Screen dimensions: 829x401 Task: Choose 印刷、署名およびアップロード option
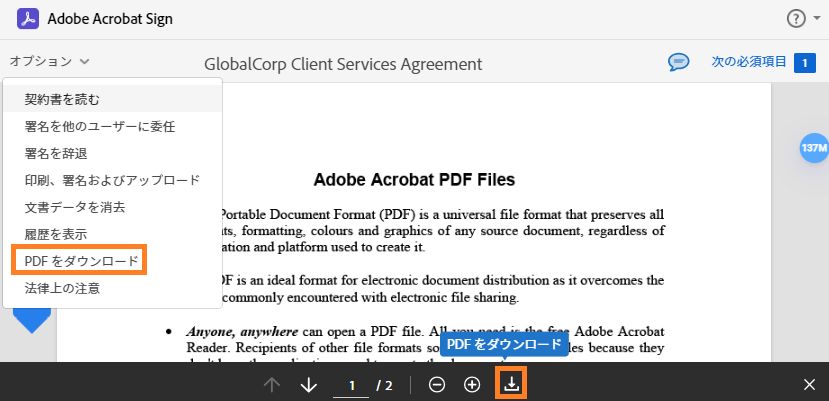[112, 180]
